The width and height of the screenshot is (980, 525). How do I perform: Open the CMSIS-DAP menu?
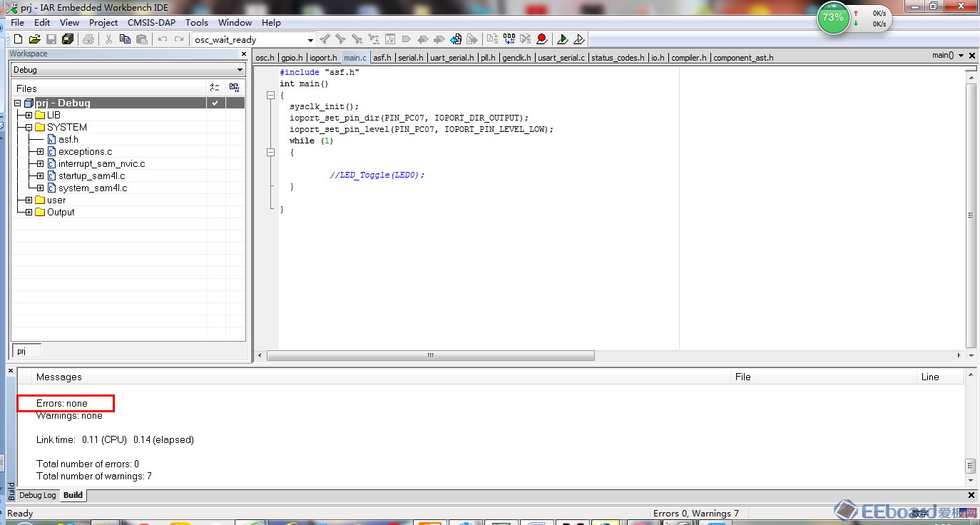point(151,22)
